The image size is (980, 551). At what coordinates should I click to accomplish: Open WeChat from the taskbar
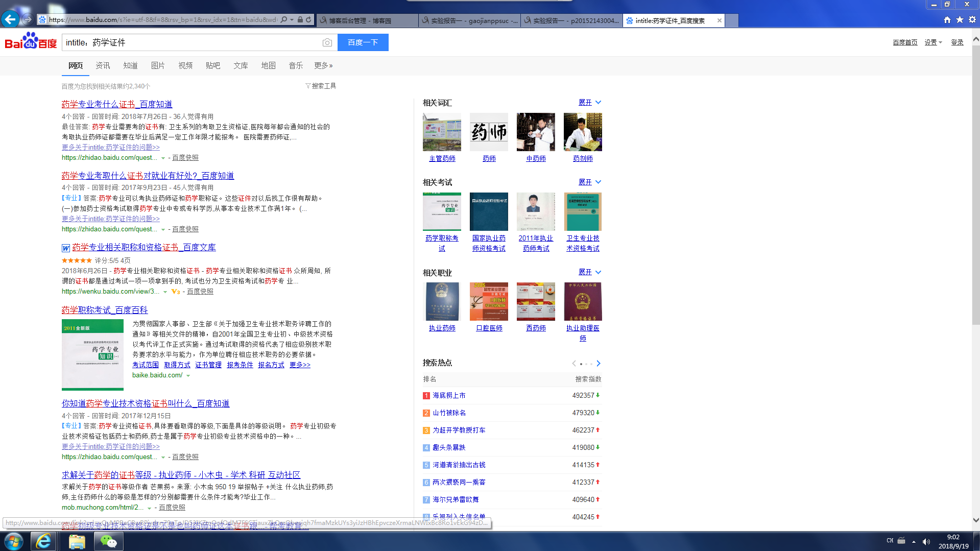tap(108, 541)
